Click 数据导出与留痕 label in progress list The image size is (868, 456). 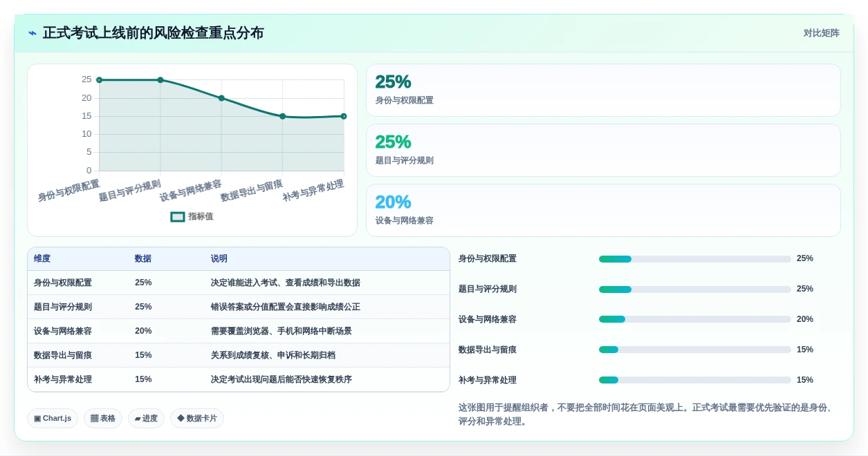point(488,350)
